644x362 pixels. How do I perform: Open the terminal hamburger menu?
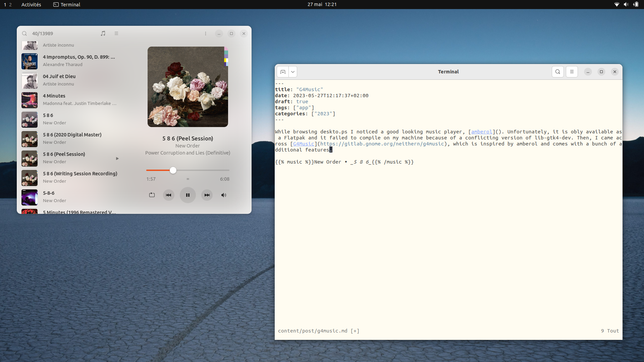click(x=572, y=72)
